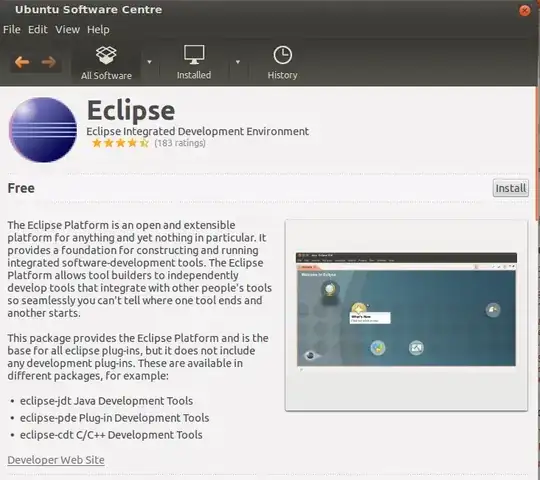
Task: Click the Eclipse application logo icon
Action: point(43,129)
